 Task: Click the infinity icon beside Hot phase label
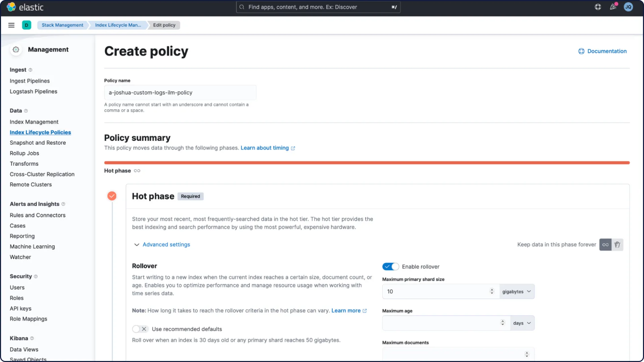point(137,171)
